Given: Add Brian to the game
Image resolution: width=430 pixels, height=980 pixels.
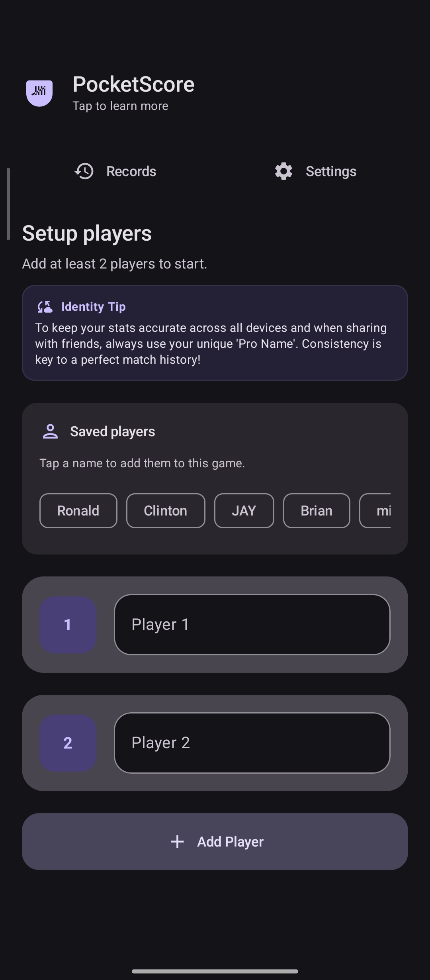Looking at the screenshot, I should [316, 511].
